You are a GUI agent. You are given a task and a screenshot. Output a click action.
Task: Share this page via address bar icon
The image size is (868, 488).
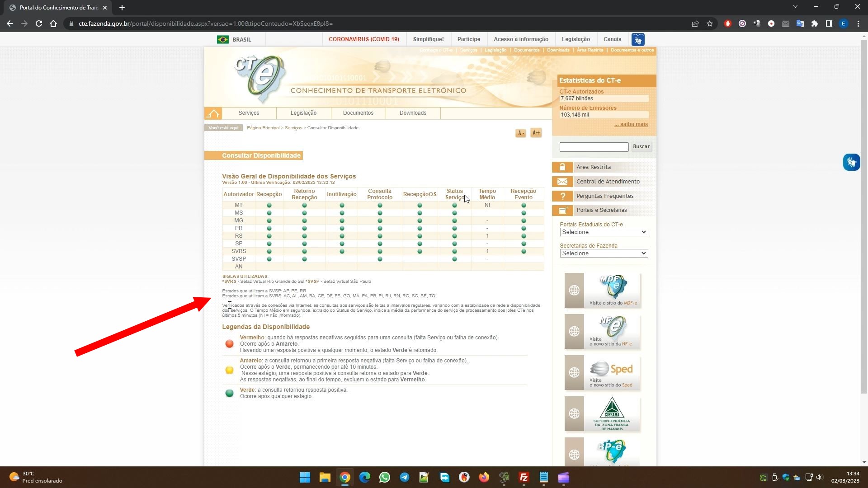[695, 23]
